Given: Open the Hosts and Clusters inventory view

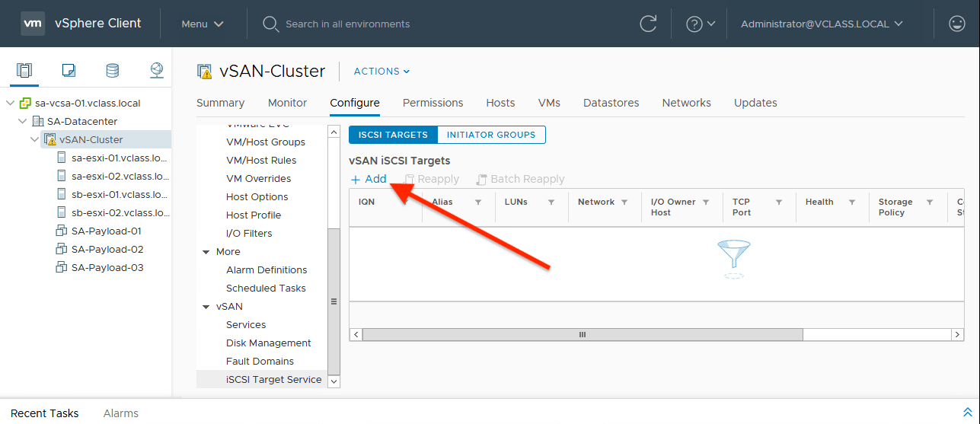Looking at the screenshot, I should (24, 71).
